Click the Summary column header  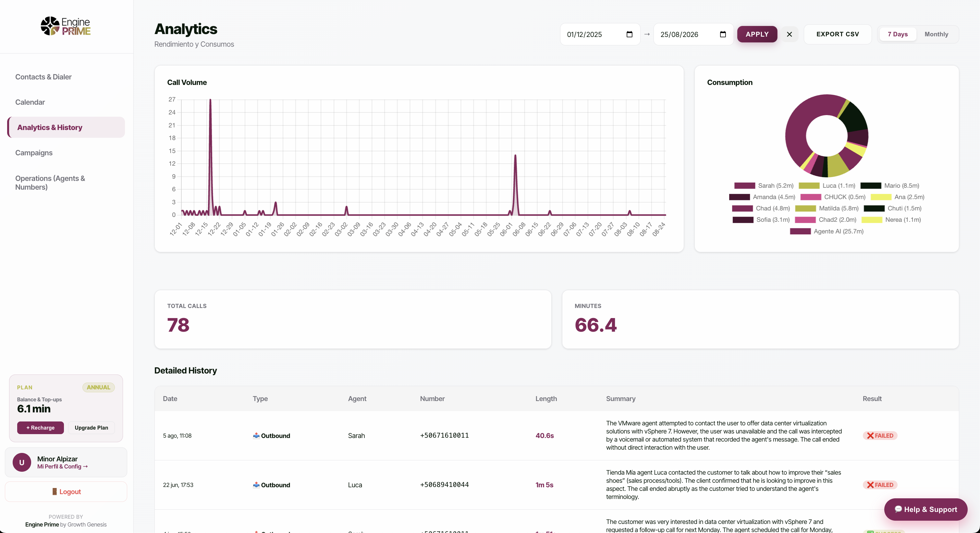[x=620, y=399]
